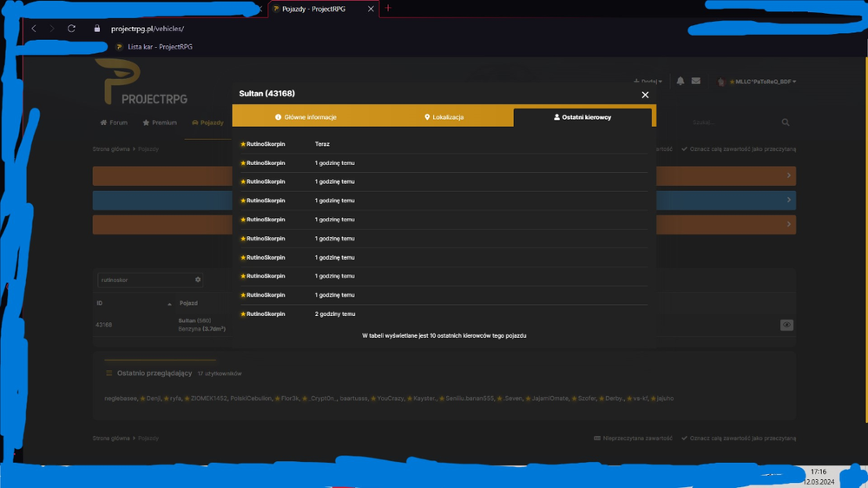Close the Sultan (43168) dialog
This screenshot has width=868, height=488.
tap(645, 95)
